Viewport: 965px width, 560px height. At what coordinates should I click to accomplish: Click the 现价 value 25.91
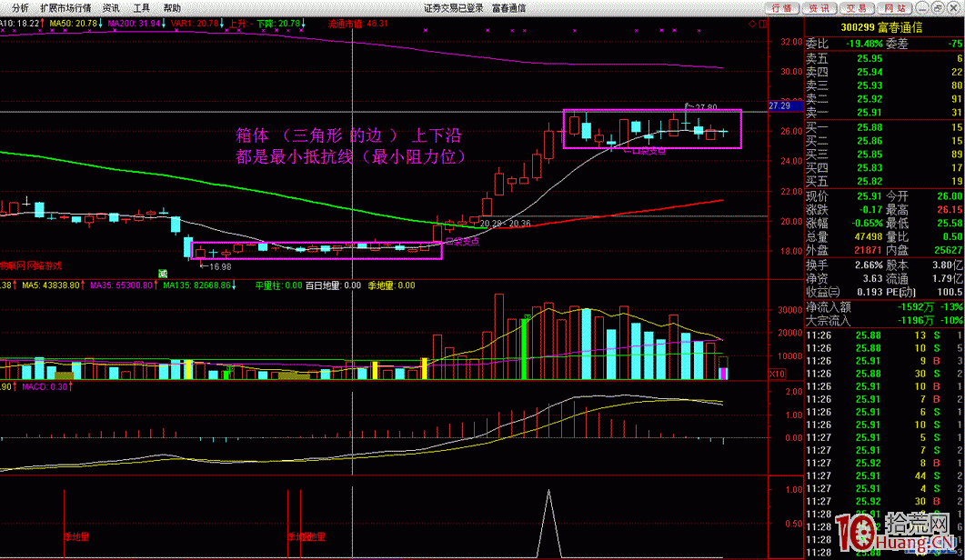tap(870, 196)
